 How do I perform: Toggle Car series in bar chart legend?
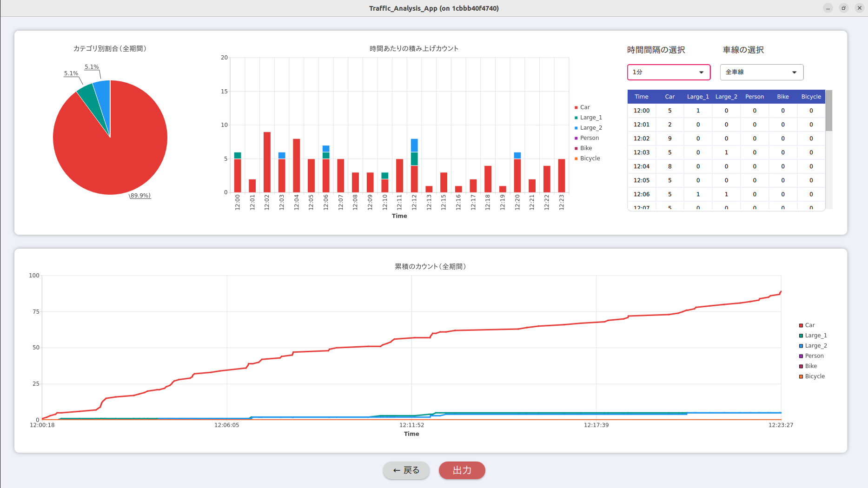pyautogui.click(x=582, y=107)
